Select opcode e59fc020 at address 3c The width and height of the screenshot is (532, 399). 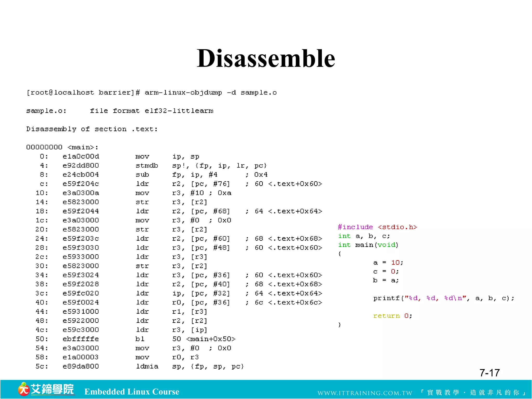click(81, 293)
